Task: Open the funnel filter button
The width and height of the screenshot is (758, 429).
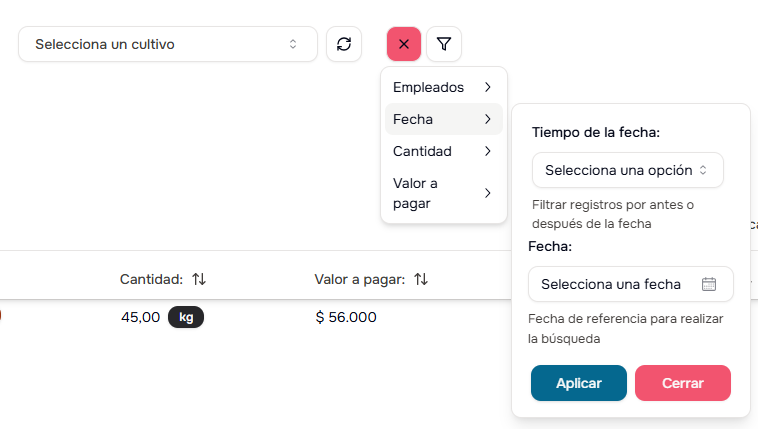Action: 444,44
